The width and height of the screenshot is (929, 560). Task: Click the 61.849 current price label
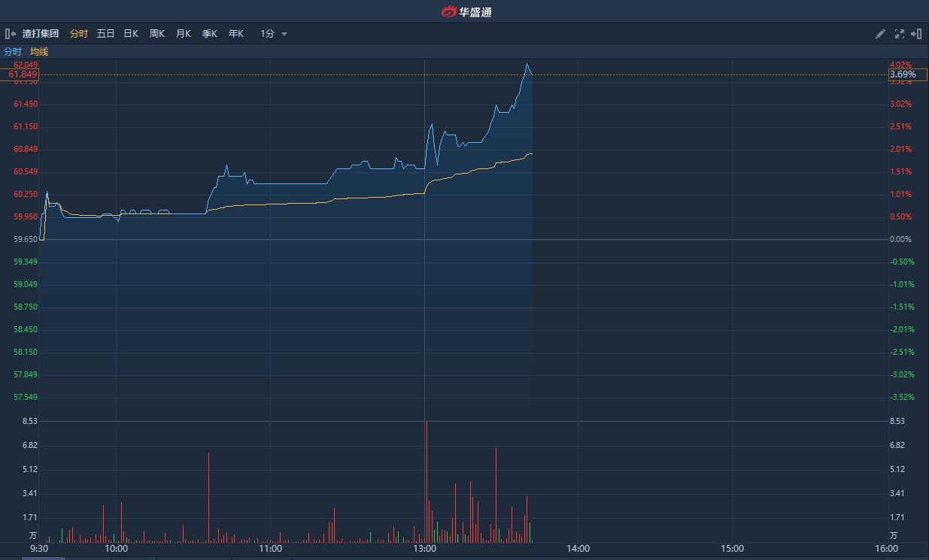(23, 74)
